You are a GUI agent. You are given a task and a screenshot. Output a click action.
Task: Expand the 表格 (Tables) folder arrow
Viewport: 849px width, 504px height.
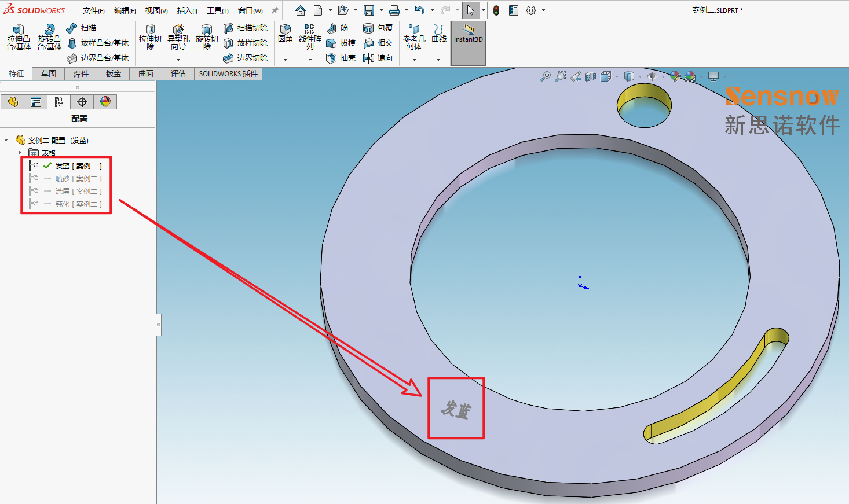(20, 153)
